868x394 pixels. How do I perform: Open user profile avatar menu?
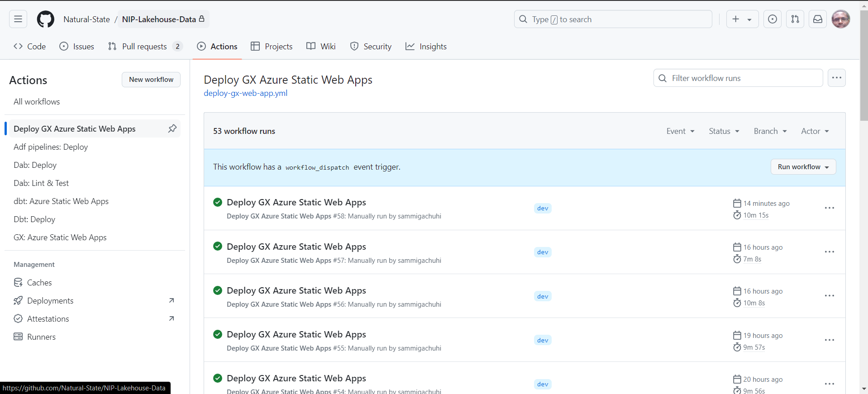841,19
